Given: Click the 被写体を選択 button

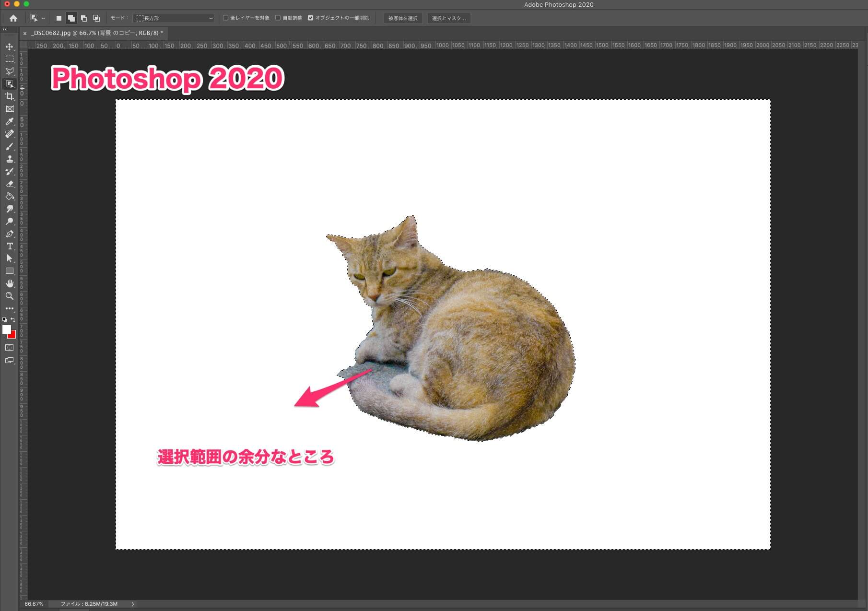Looking at the screenshot, I should (403, 18).
